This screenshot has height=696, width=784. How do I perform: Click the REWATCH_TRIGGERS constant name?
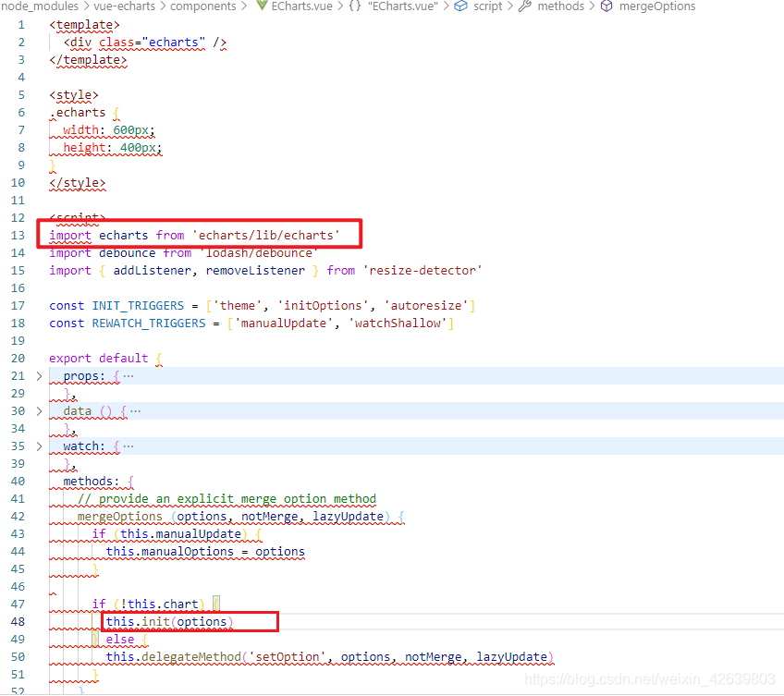[149, 323]
